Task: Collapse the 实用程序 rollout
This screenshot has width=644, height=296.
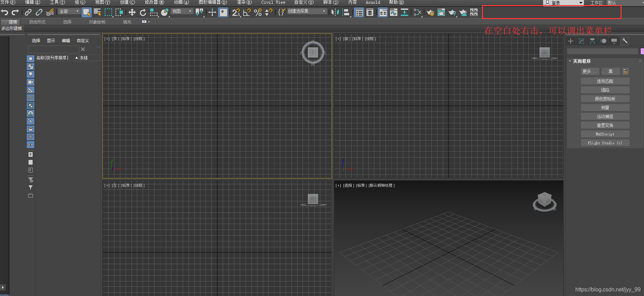Action: (x=570, y=61)
